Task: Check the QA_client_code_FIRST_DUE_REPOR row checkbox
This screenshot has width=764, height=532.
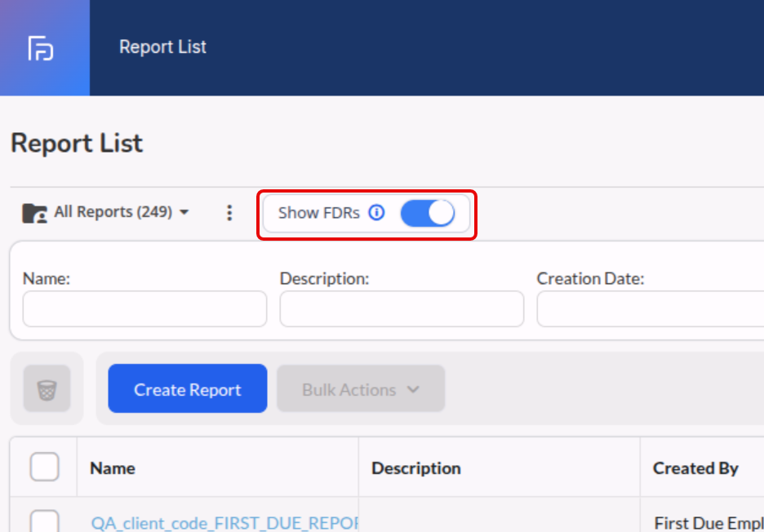Action: [x=44, y=521]
